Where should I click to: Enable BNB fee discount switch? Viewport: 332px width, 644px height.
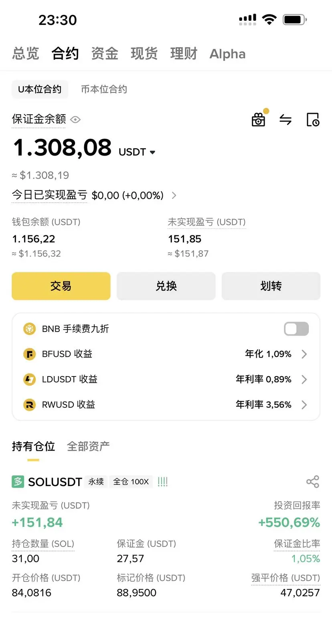pos(296,329)
